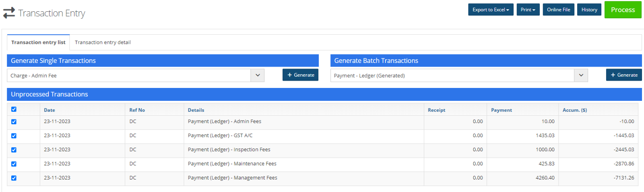The width and height of the screenshot is (644, 192).
Task: Click accumulated value -7131.26
Action: (624, 178)
